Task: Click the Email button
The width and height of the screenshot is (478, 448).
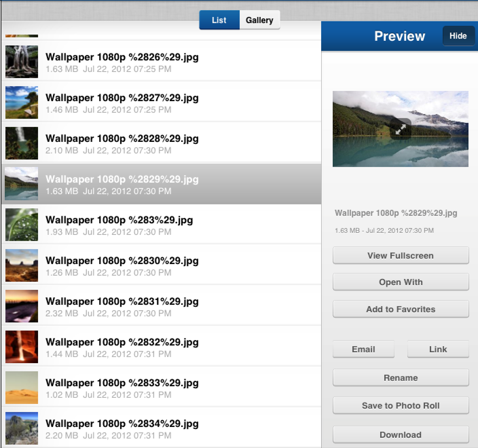Action: pos(364,349)
